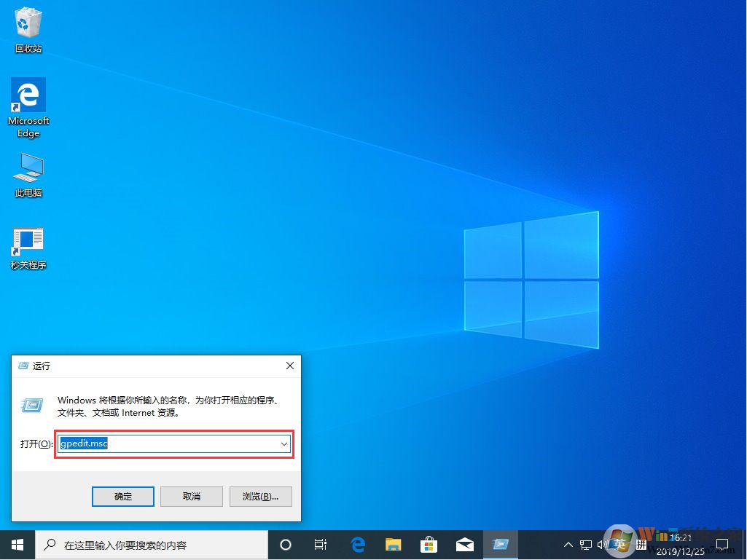This screenshot has height=560, width=747.
Task: Open Cortana search via the circle icon
Action: coord(285,544)
